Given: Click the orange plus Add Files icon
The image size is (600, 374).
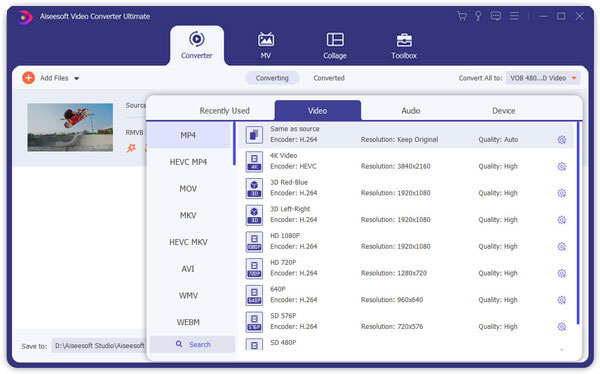Looking at the screenshot, I should [28, 78].
